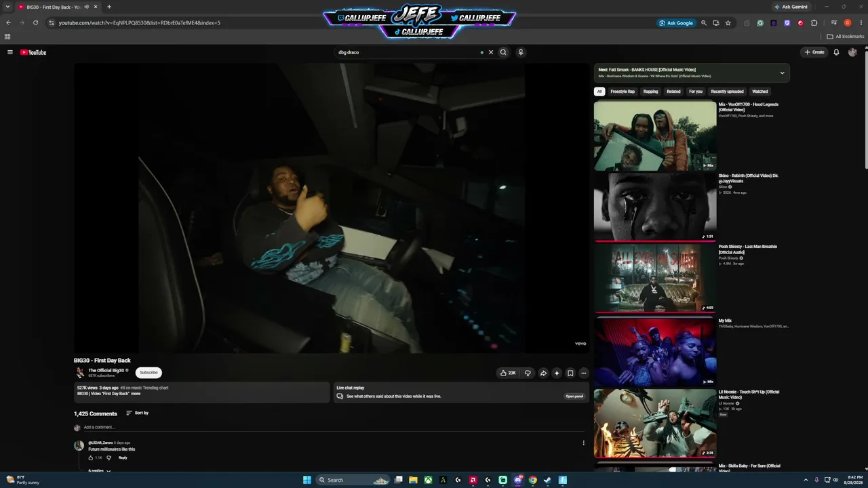Bookmark this tab with the star icon
The width and height of the screenshot is (868, 488).
(728, 22)
